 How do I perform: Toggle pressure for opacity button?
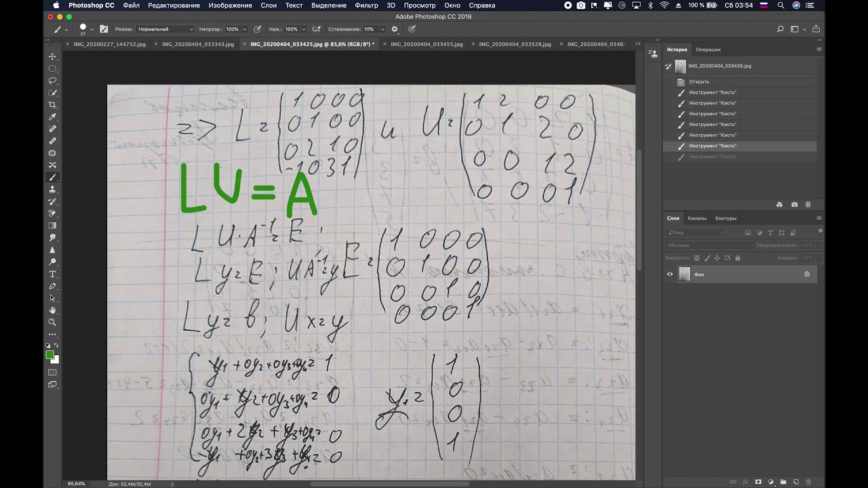coord(257,29)
